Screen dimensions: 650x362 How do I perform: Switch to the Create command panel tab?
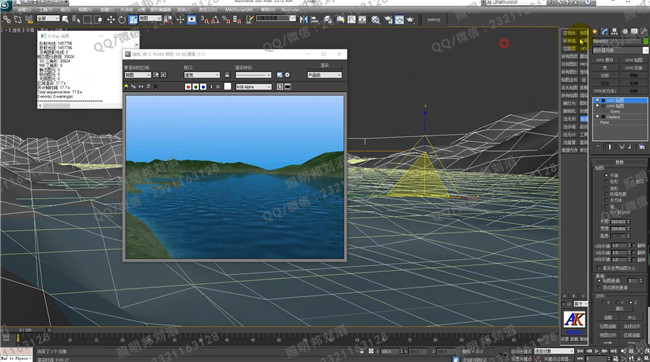[x=595, y=32]
